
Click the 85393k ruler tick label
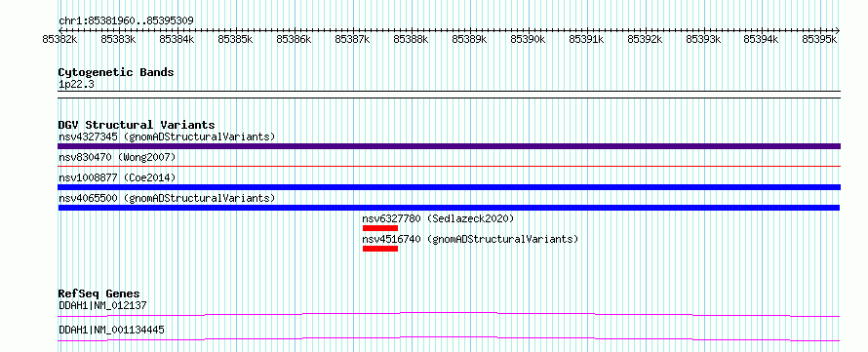tap(703, 39)
